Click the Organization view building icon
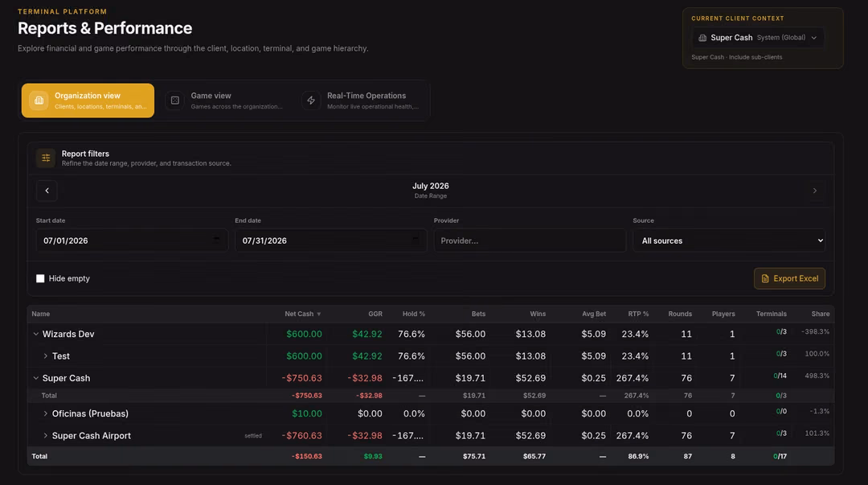Screen dimensions: 868x485 [39, 101]
